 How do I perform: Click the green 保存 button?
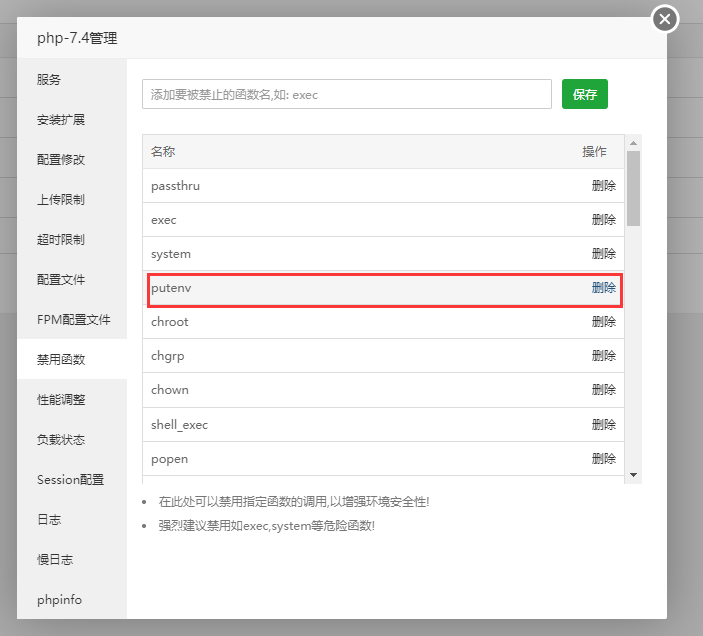[585, 94]
